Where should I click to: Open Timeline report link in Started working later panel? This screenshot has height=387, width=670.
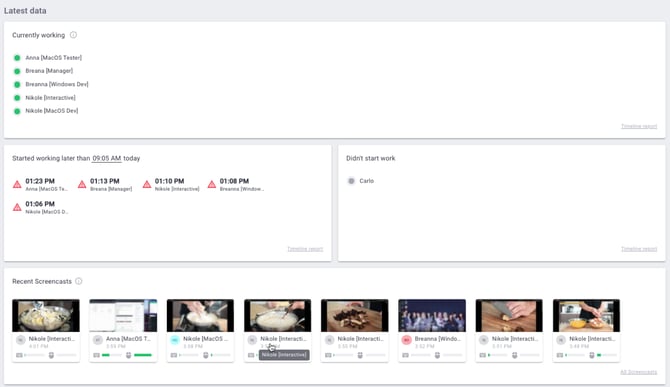point(305,249)
